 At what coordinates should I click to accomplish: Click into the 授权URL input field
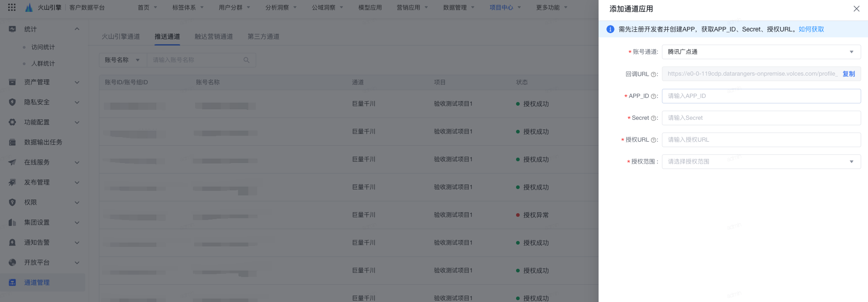[761, 140]
